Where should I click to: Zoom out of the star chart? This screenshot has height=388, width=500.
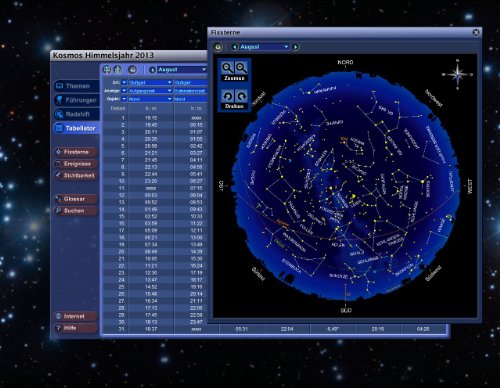coord(228,68)
